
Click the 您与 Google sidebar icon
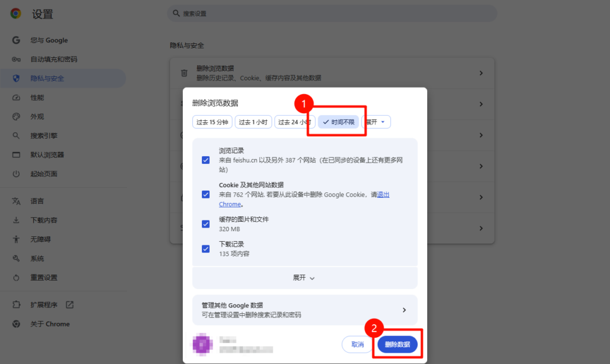pyautogui.click(x=16, y=41)
